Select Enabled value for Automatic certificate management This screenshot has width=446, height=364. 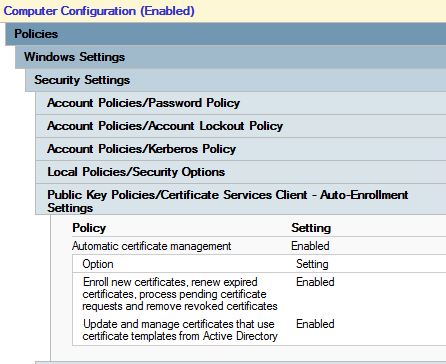pos(310,246)
